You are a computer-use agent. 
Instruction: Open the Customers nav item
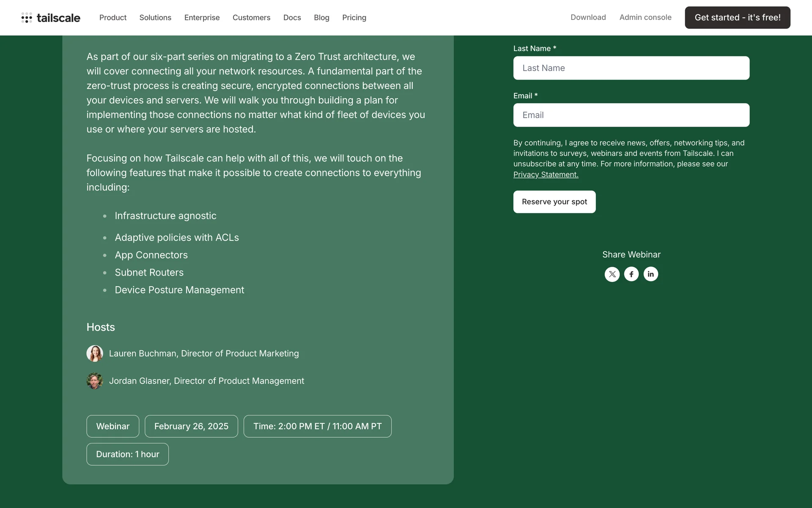coord(251,18)
